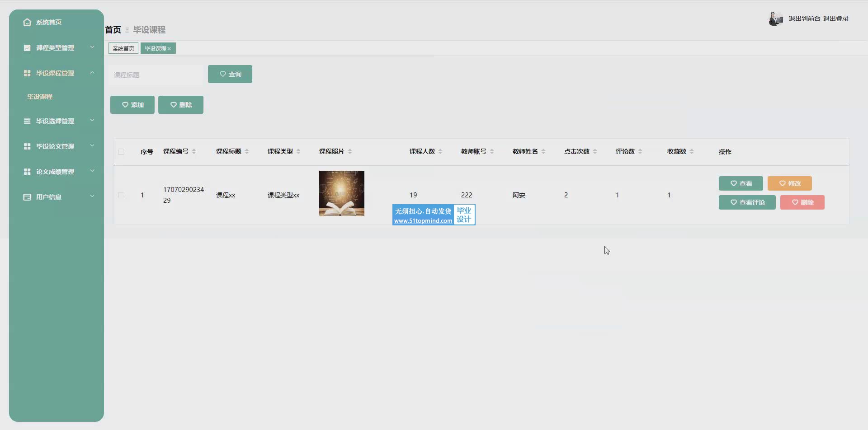Click the grid icon beside 论文成绩管理
Image resolution: width=868 pixels, height=430 pixels.
(x=27, y=172)
